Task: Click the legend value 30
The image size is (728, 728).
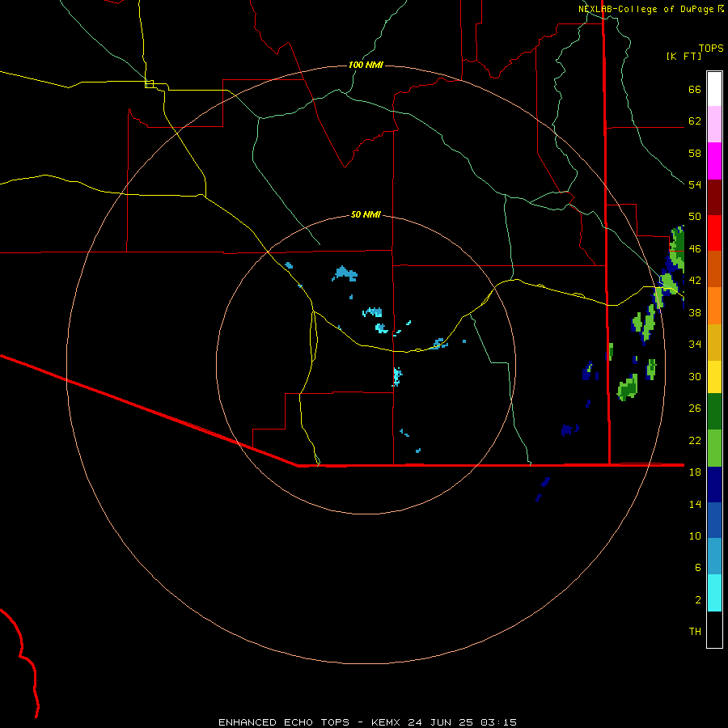Action: point(695,376)
